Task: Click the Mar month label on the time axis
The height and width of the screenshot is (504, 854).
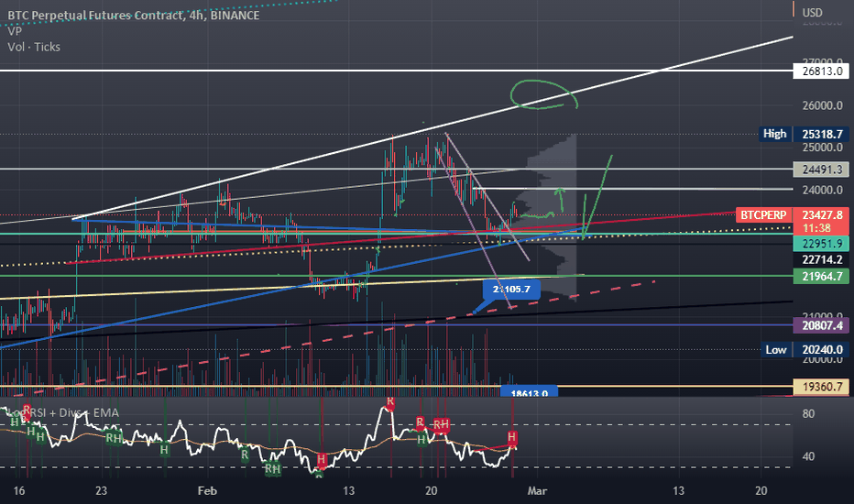Action: 537,491
